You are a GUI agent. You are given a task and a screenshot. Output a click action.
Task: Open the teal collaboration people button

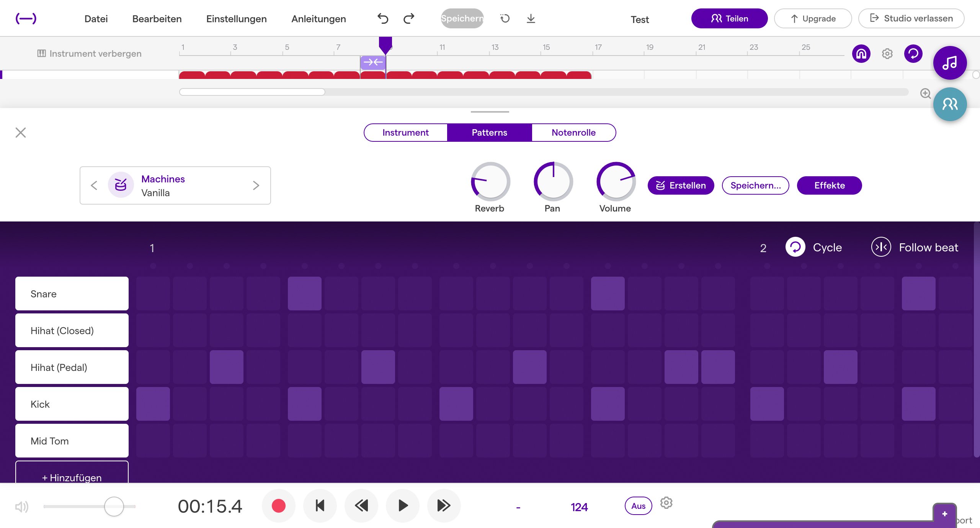click(x=950, y=104)
